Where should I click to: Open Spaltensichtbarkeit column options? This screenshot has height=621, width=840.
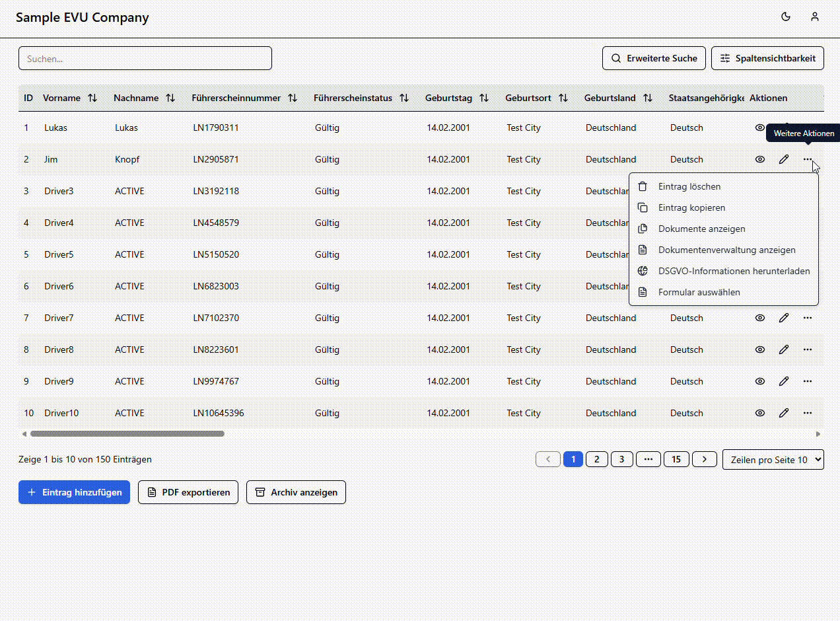tap(767, 58)
